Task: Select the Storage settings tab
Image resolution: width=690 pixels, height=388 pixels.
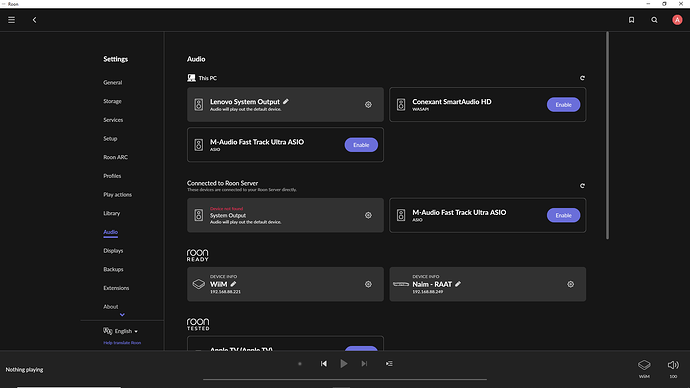Action: click(112, 101)
